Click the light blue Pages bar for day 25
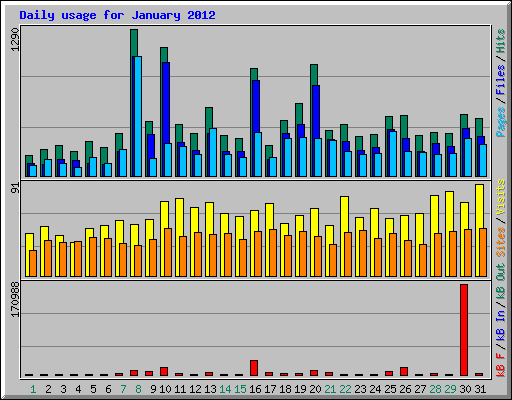 coord(393,154)
